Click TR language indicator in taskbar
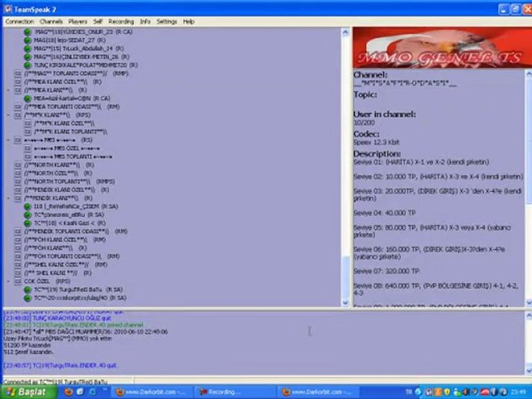Viewport: 532px width, 399px height. tap(409, 392)
